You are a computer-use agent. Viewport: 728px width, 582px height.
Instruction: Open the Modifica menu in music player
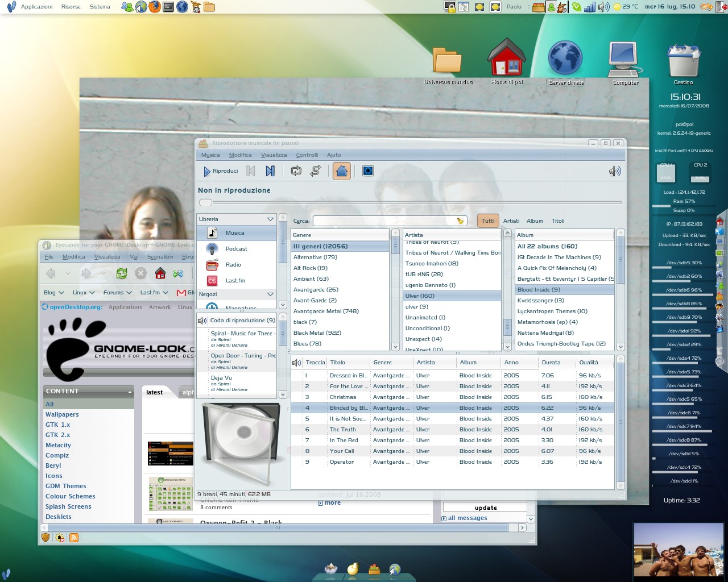pos(240,155)
